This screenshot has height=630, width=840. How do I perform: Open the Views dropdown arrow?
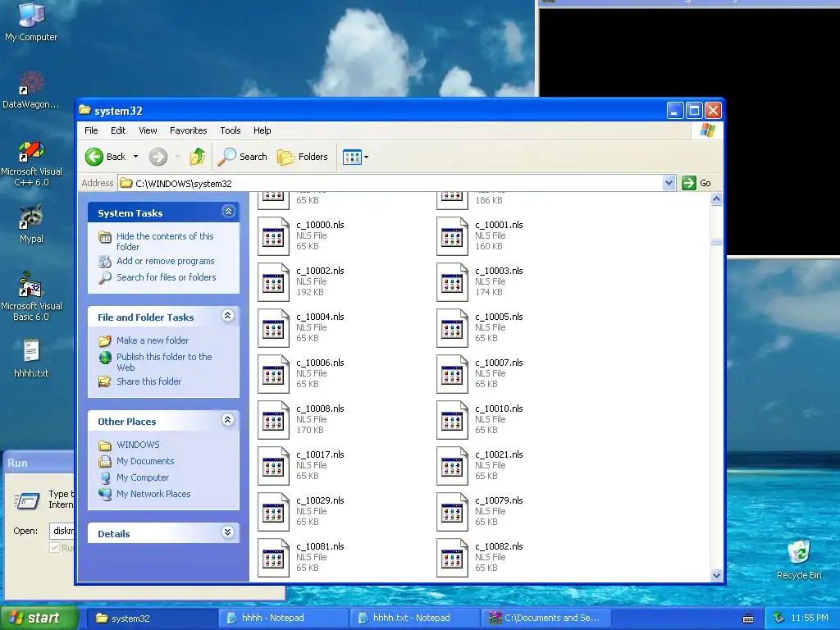coord(367,157)
